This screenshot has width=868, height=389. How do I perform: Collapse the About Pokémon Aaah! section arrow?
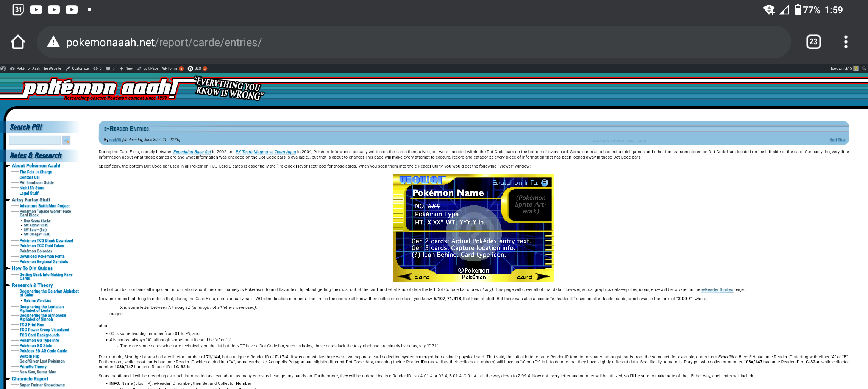(x=8, y=166)
